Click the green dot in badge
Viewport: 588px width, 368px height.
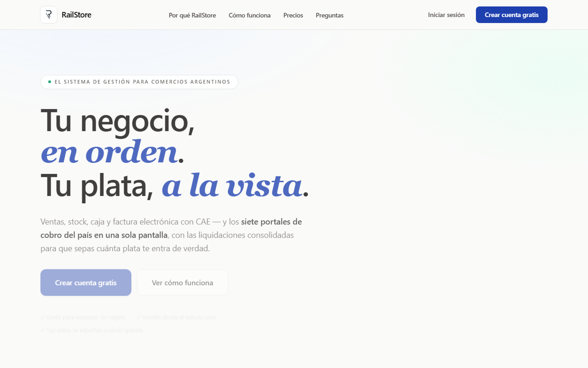pos(50,82)
